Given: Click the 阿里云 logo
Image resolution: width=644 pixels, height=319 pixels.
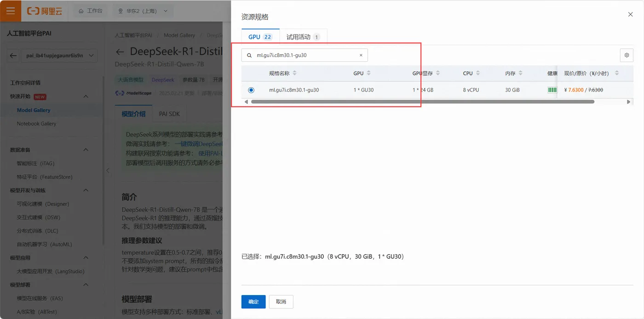Looking at the screenshot, I should pyautogui.click(x=44, y=11).
